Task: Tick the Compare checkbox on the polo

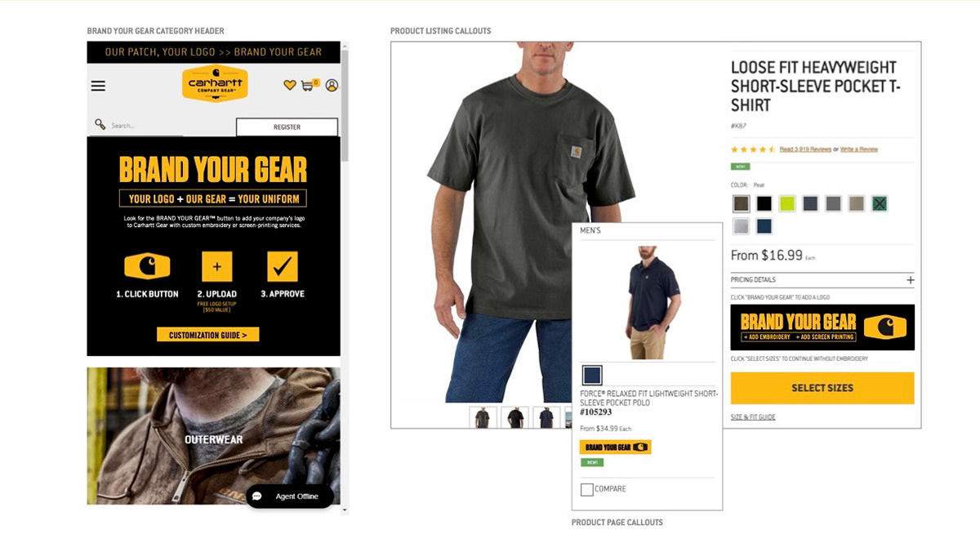Action: (x=586, y=489)
